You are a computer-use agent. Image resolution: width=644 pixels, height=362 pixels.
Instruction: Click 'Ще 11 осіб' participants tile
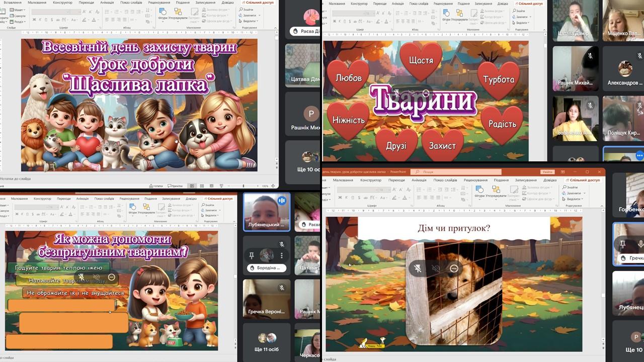267,343
